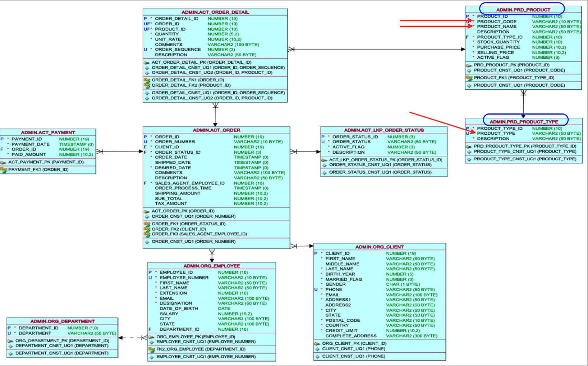Click the foreign key icon beside ORDER_FK3
The width and height of the screenshot is (588, 366).
(147, 234)
